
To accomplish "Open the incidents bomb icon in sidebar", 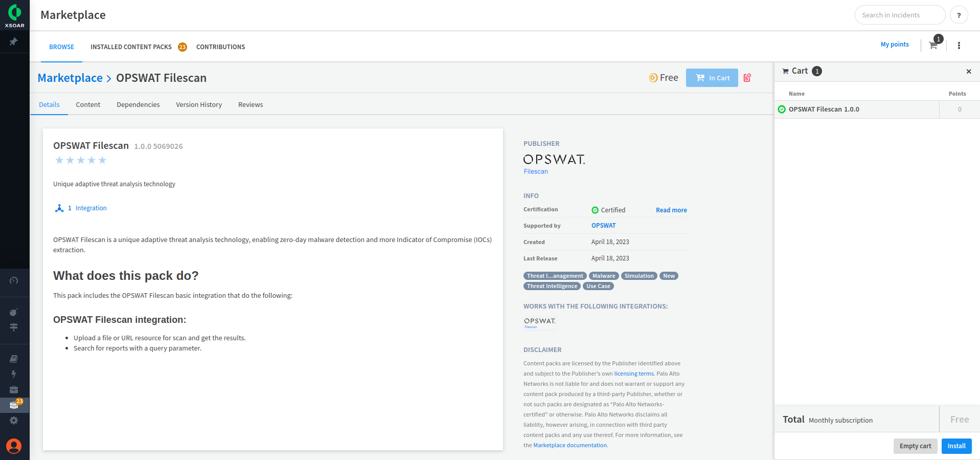I will tap(14, 312).
